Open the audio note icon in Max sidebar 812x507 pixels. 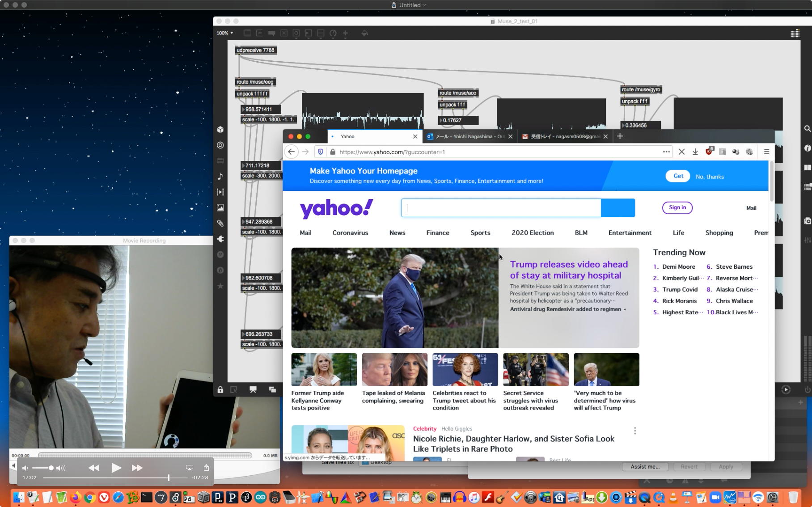point(220,177)
